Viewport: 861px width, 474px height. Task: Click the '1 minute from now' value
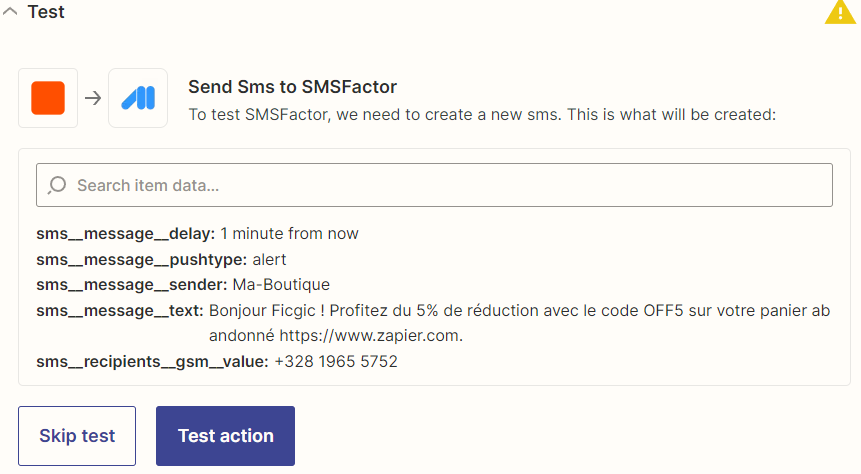(289, 233)
